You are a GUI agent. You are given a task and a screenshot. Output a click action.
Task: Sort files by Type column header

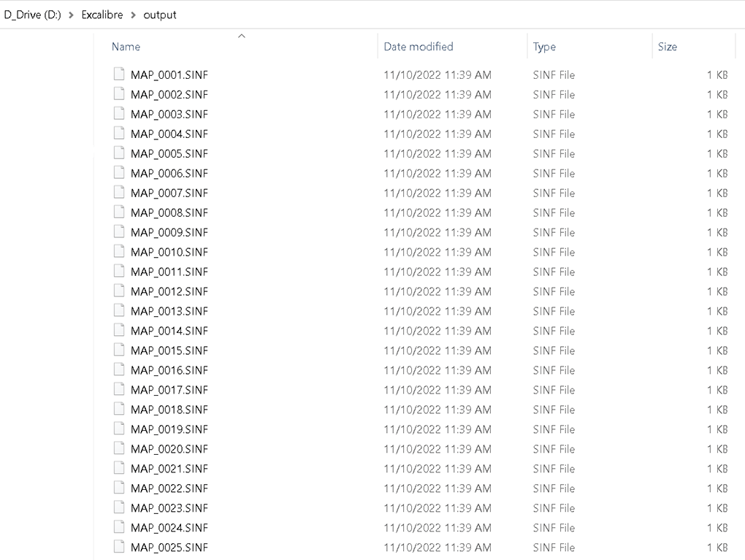[x=544, y=47]
